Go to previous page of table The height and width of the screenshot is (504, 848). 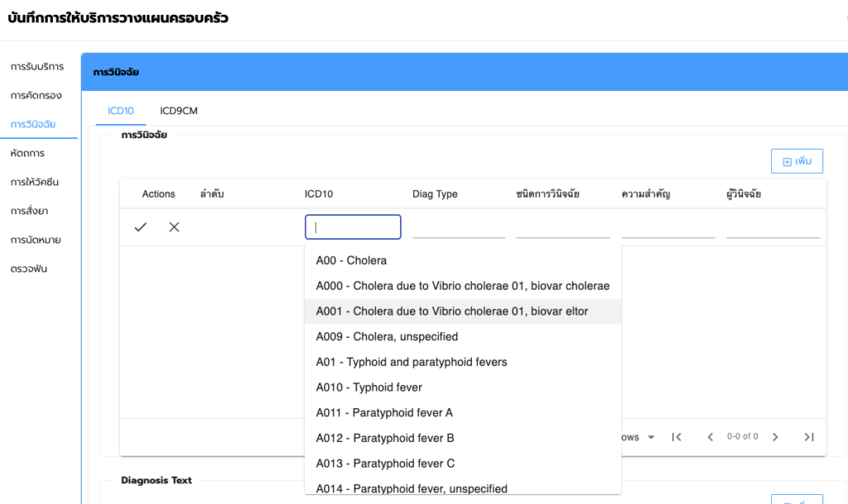tap(710, 437)
